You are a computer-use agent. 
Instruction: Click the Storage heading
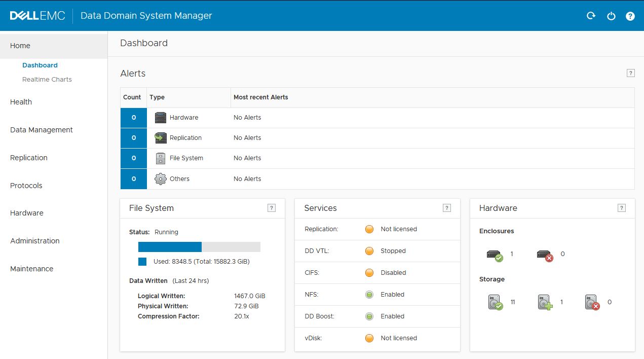coord(492,279)
